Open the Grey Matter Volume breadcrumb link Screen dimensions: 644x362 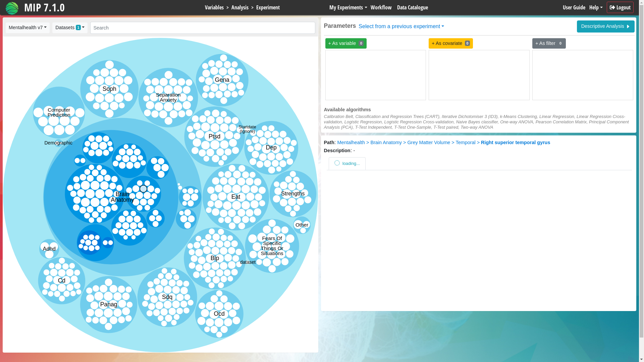[429, 142]
